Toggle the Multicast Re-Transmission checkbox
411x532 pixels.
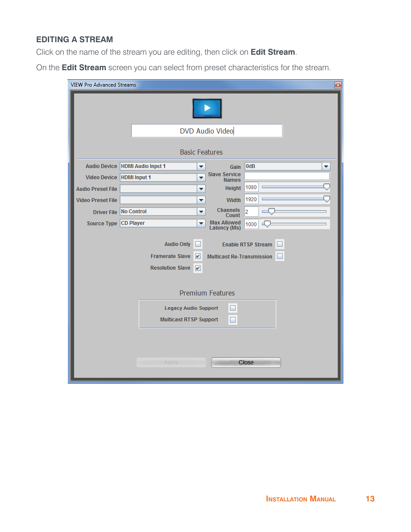click(280, 256)
